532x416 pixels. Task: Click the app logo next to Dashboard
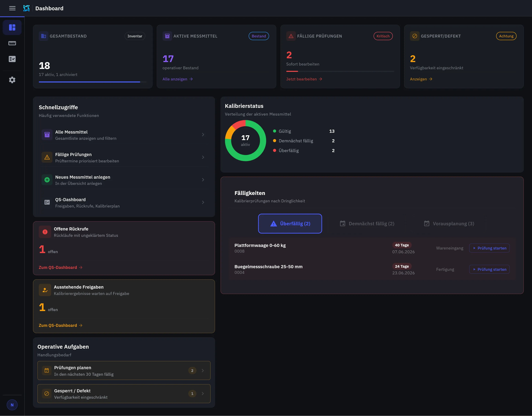(26, 8)
